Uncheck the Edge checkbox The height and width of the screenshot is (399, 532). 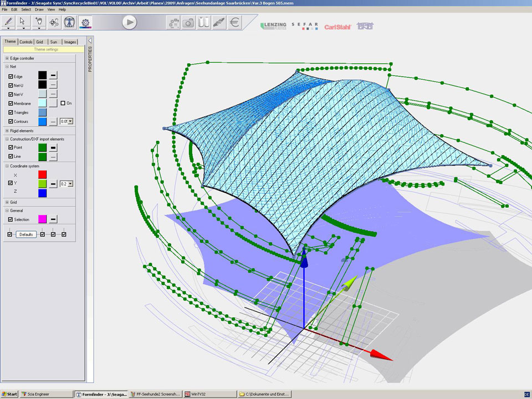[x=11, y=76]
